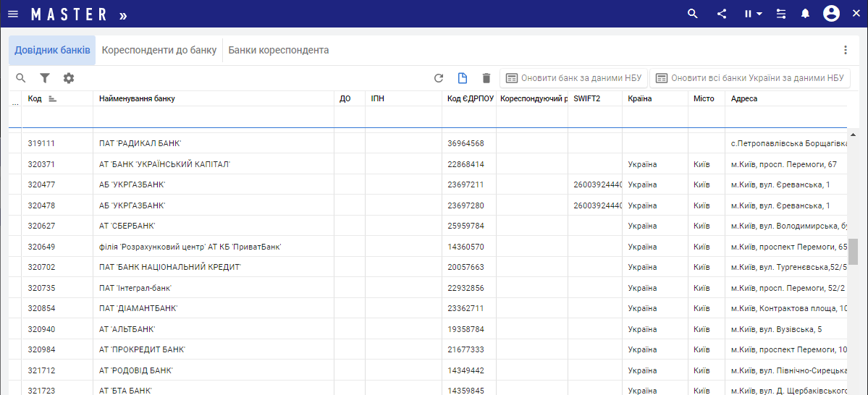Click Оновити всі банки України button
868x395 pixels.
pyautogui.click(x=750, y=78)
